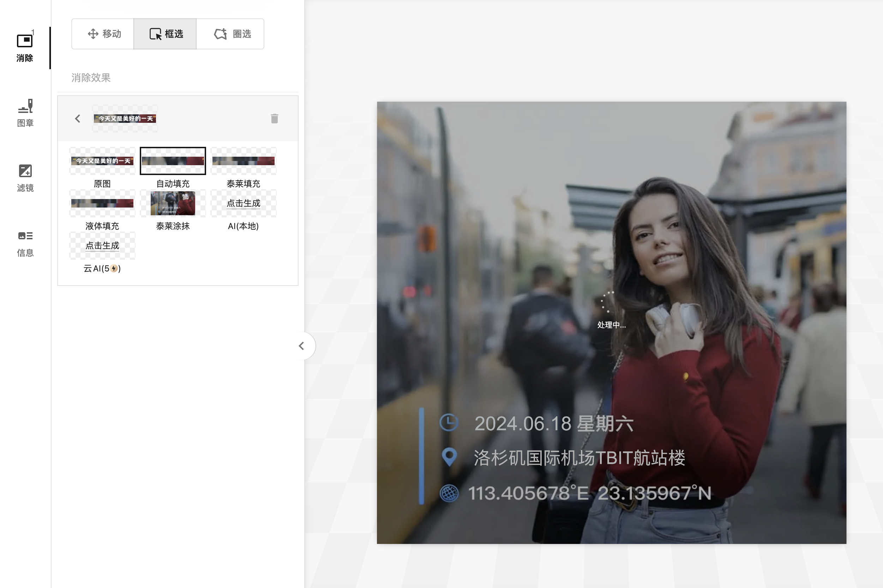
Task: Click the clock icon on the photo
Action: pyautogui.click(x=449, y=422)
